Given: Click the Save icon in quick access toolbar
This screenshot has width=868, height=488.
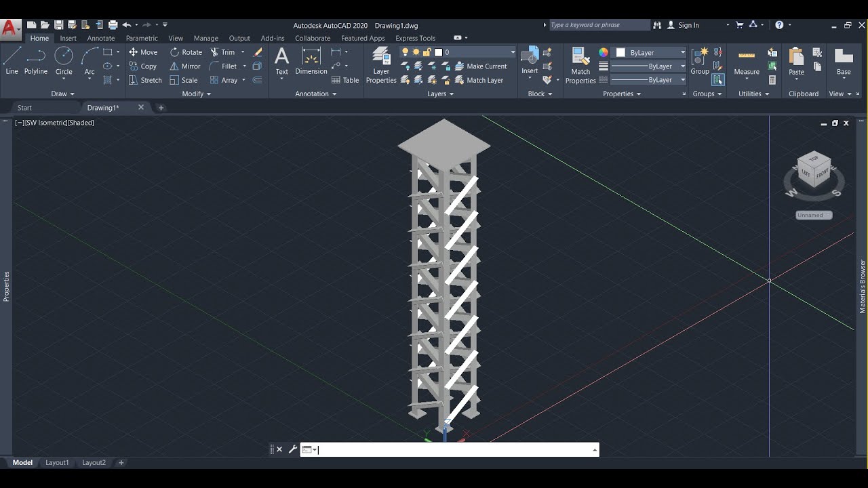Looking at the screenshot, I should (x=59, y=25).
